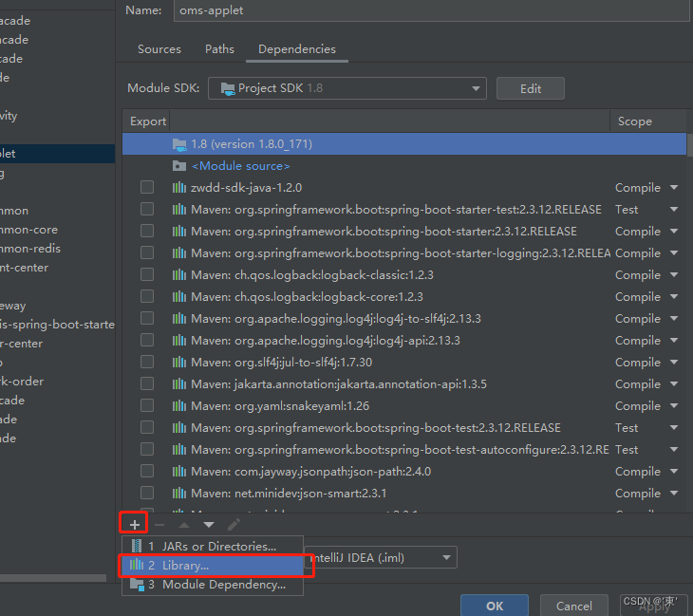This screenshot has width=693, height=616.
Task: Click the plus Add dependency button
Action: tap(135, 525)
